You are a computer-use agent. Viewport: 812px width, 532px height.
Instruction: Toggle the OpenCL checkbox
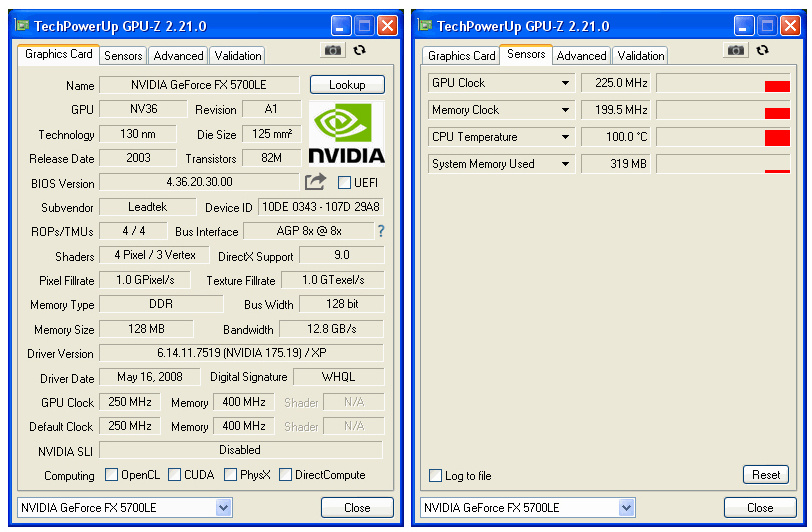tap(111, 475)
